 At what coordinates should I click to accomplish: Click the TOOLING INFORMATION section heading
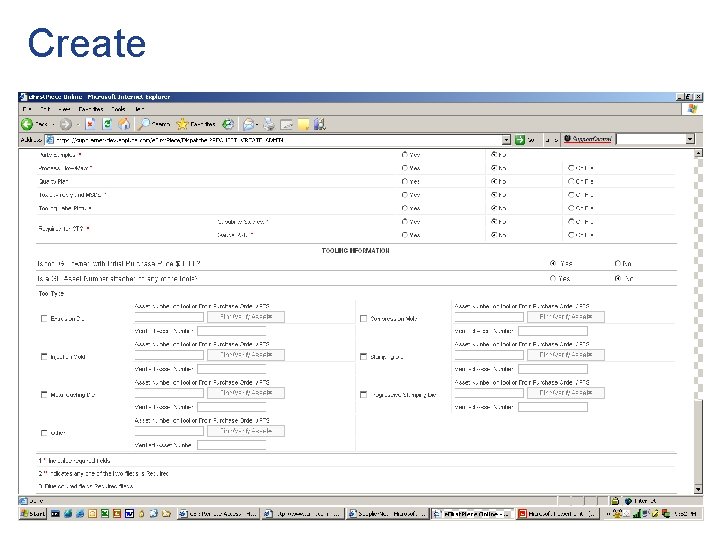tap(355, 251)
